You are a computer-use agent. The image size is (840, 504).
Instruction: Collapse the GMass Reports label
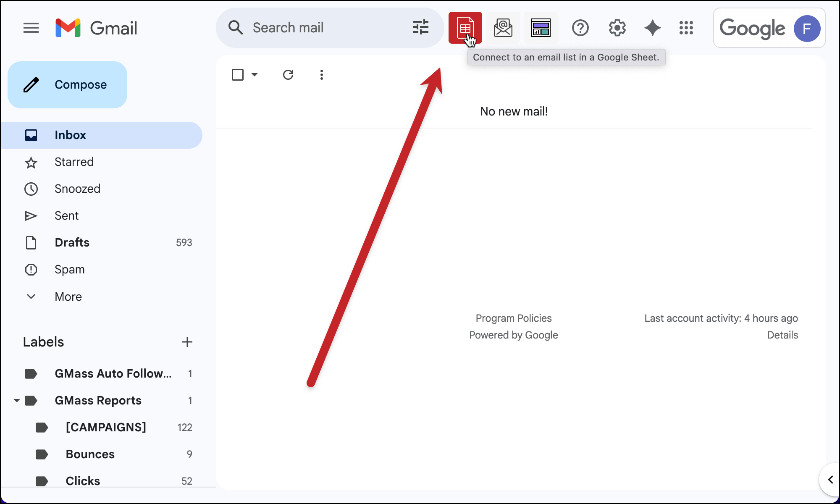17,400
